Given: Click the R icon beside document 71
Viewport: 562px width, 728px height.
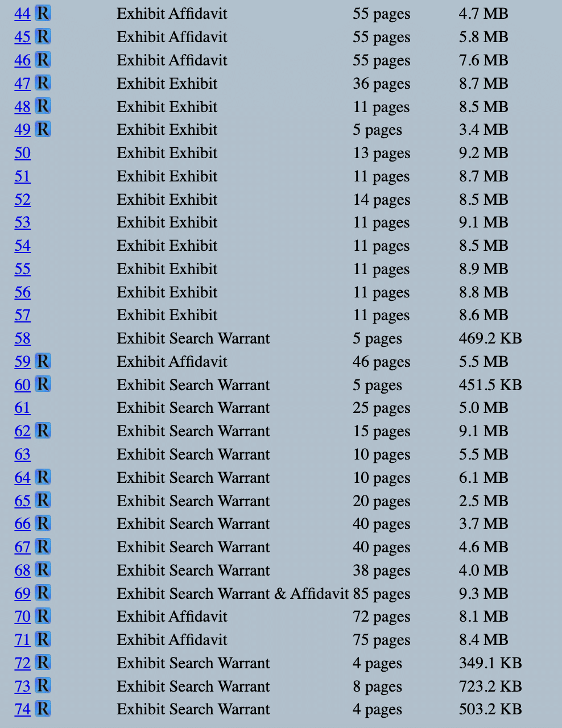Looking at the screenshot, I should coord(43,639).
